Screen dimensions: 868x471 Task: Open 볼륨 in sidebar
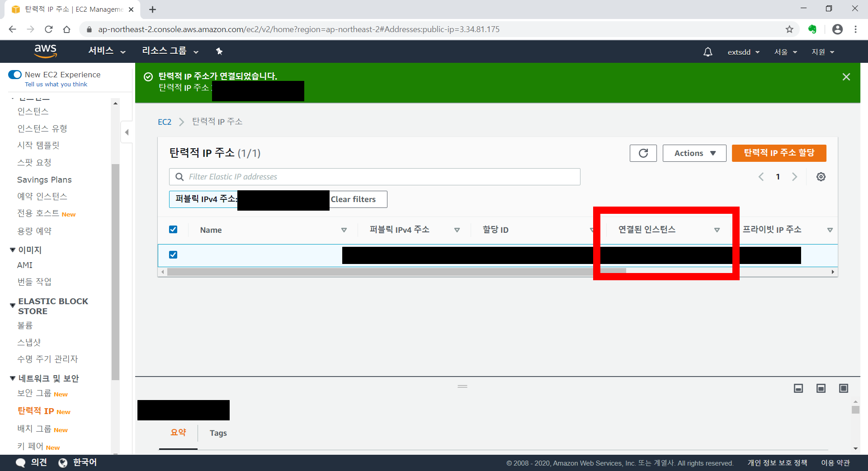pos(25,325)
